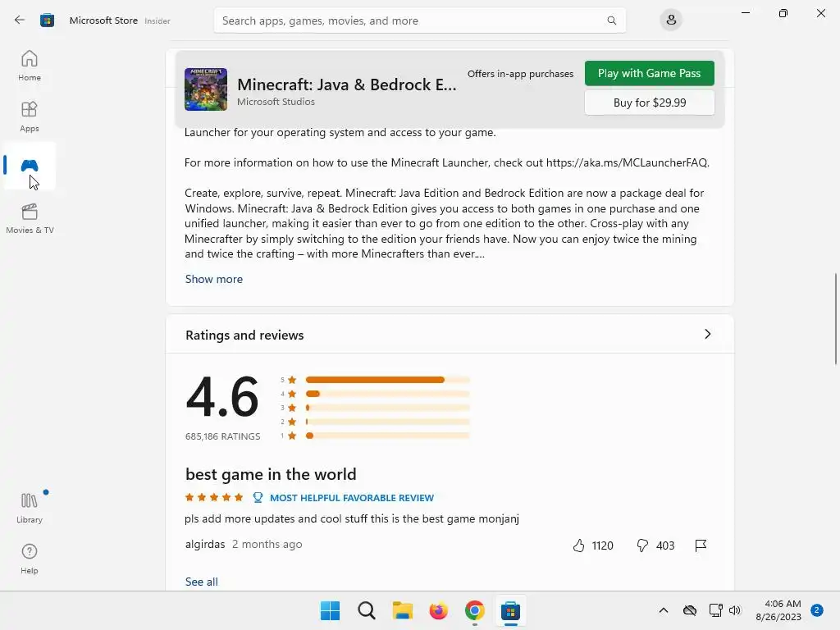The width and height of the screenshot is (840, 630).
Task: Click Buy for $29.99 button
Action: [650, 103]
